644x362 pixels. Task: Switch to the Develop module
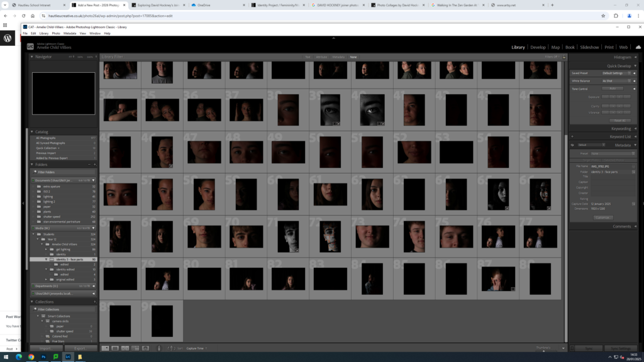coord(538,47)
